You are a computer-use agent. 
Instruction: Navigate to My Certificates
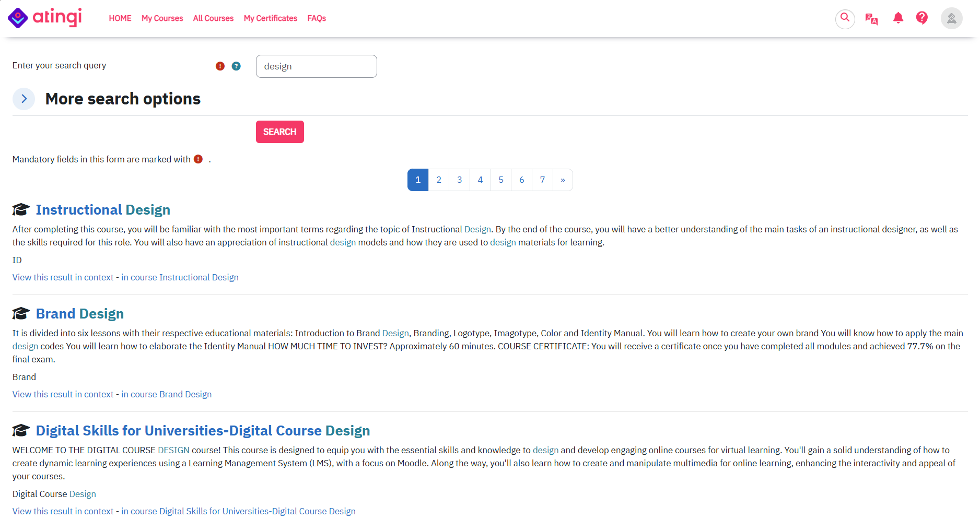[270, 18]
